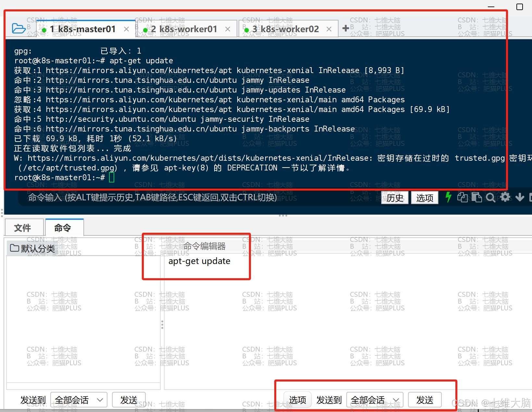Click 发送 button in command editor
Image resolution: width=532 pixels, height=412 pixels.
[425, 400]
